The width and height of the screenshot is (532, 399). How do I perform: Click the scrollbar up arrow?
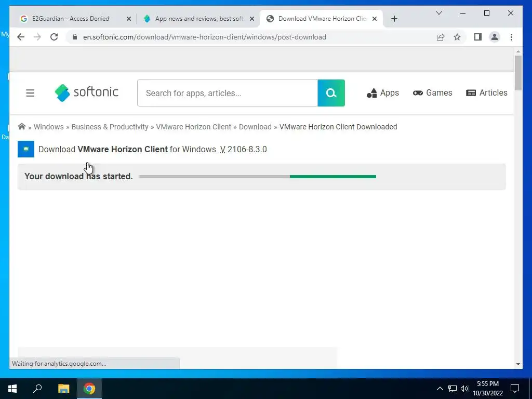[518, 51]
